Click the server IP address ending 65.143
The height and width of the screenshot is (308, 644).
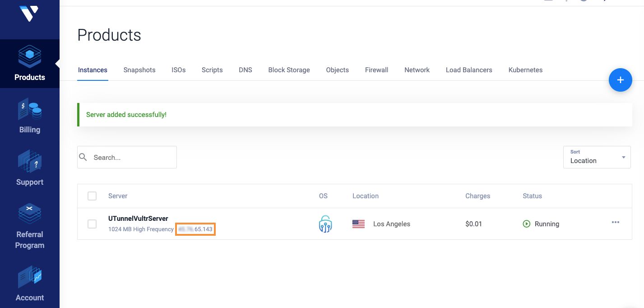click(195, 229)
